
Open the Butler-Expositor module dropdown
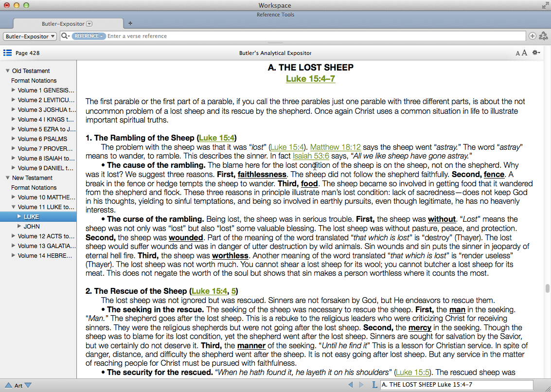(x=30, y=36)
